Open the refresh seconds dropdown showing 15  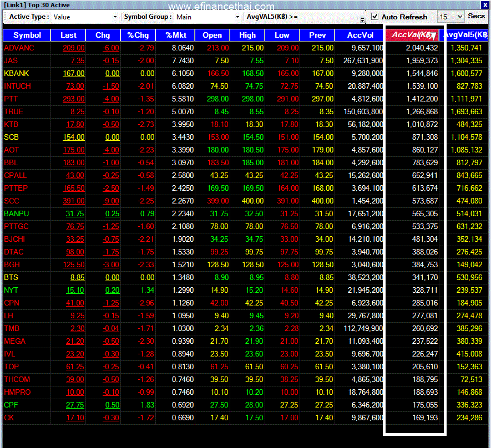coord(460,17)
